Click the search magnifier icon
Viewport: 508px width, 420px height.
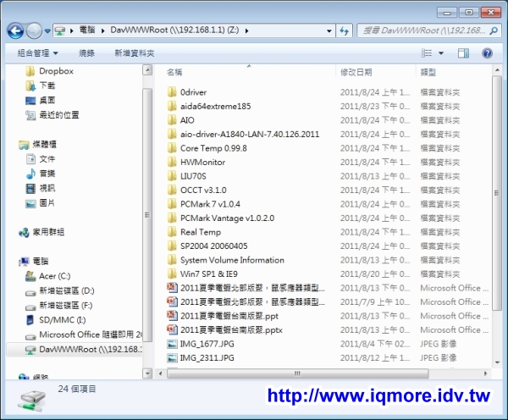pyautogui.click(x=494, y=30)
